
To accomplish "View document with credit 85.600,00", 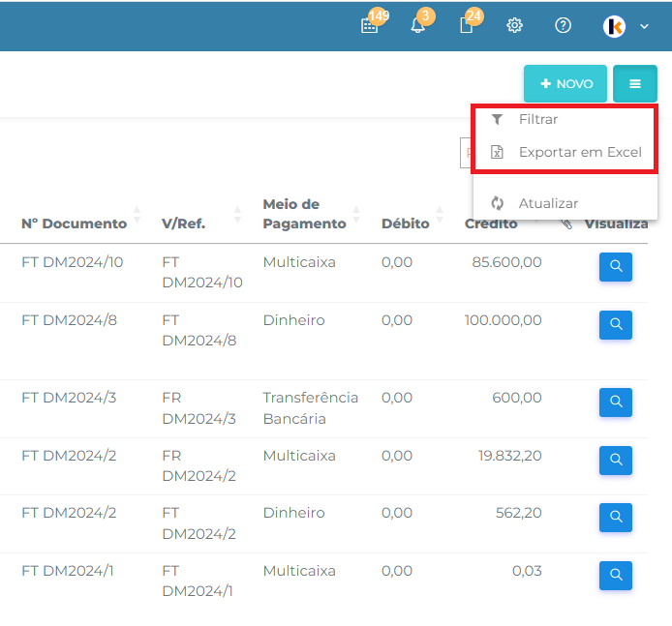I will point(616,267).
